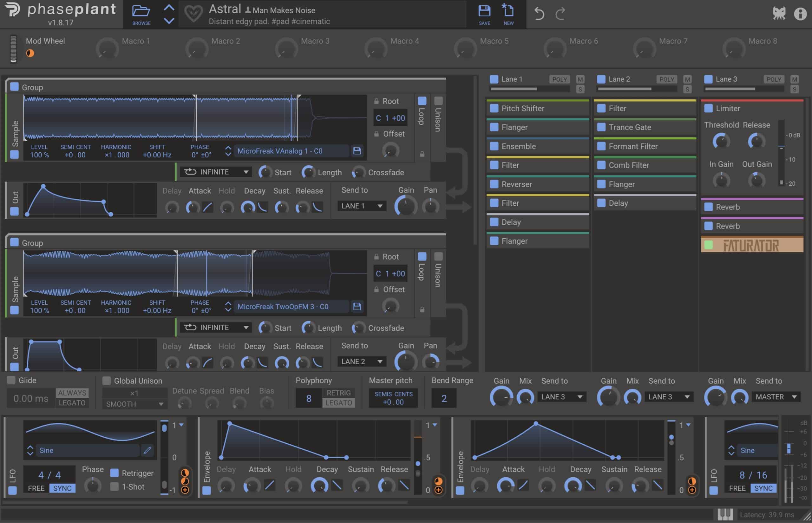Enable the Glide checkbox
The image size is (812, 523).
[x=11, y=380]
